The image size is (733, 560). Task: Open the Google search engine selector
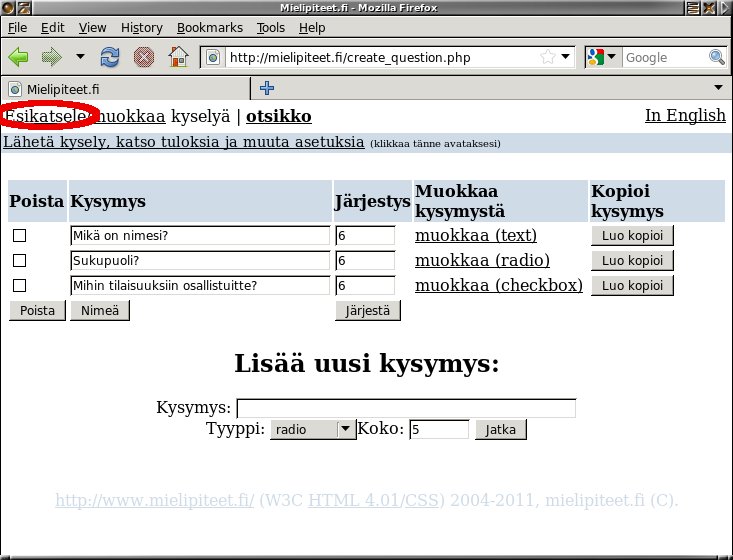coord(602,57)
